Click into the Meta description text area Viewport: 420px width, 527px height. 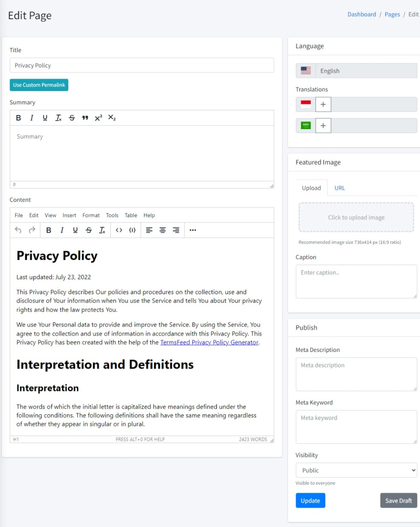[356, 374]
